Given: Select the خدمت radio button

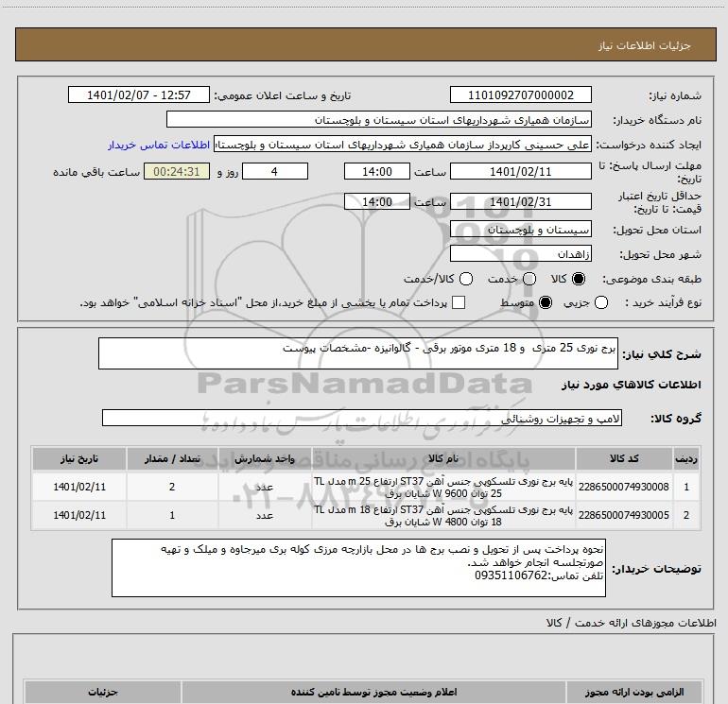Looking at the screenshot, I should click(529, 279).
